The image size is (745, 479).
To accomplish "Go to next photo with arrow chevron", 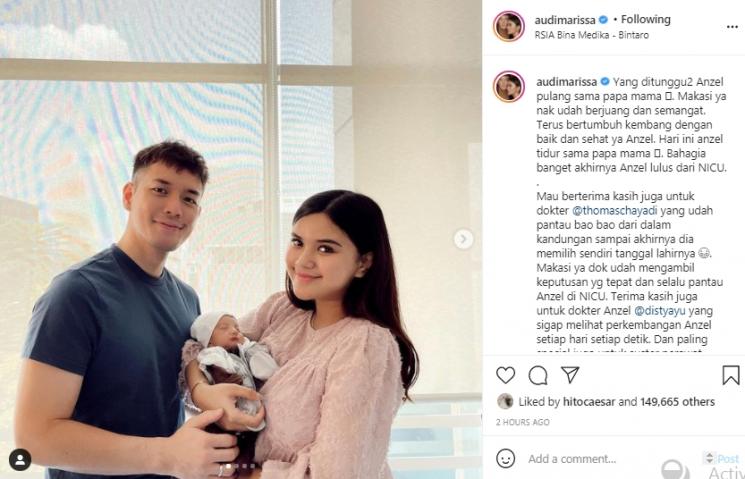I will coord(463,239).
